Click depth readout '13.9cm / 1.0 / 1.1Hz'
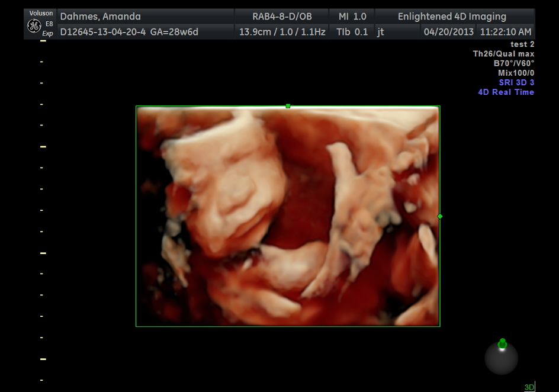Screen dimensions: 559x392 pos(282,32)
